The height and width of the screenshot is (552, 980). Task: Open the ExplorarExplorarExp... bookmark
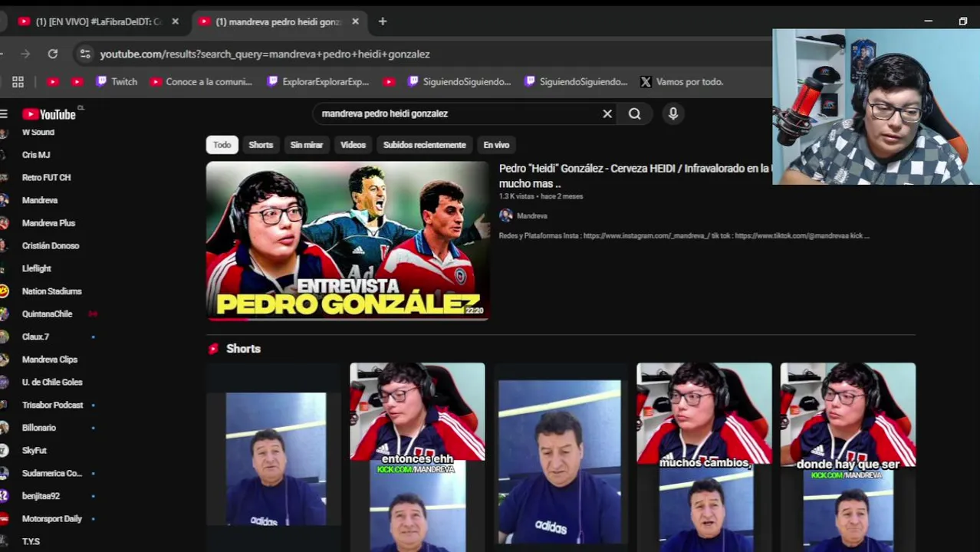click(x=317, y=81)
